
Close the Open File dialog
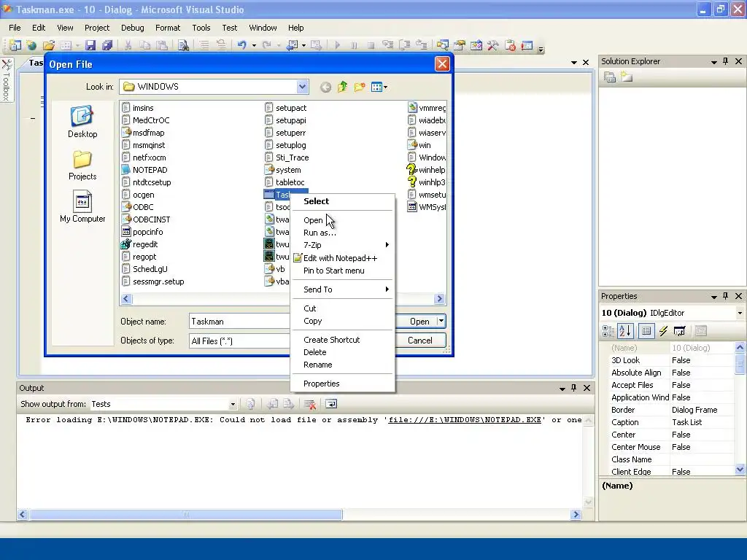coord(442,64)
